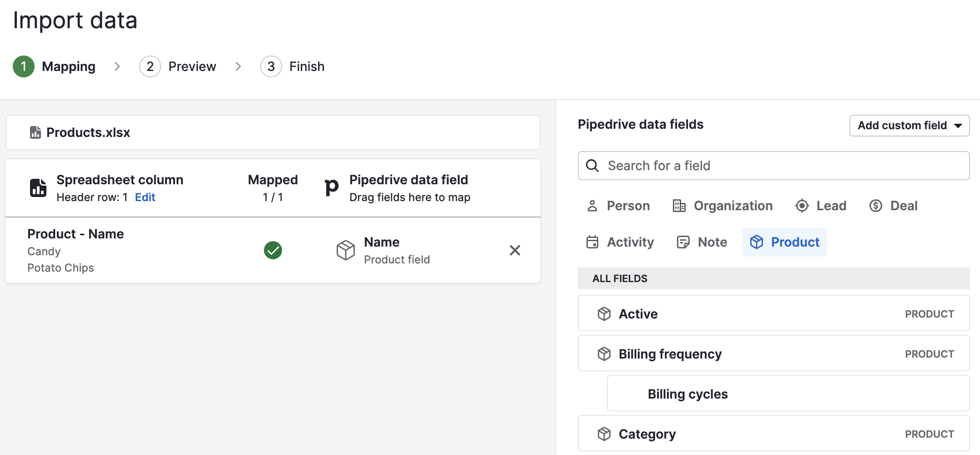
Task: Click the spreadsheet column chart icon
Action: [38, 188]
